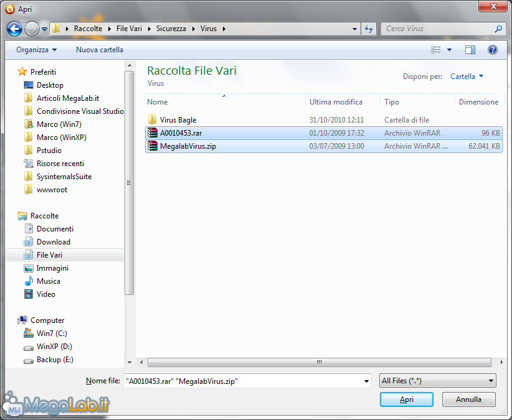This screenshot has width=512, height=420.
Task: Open the view options dropdown arrow
Action: pyautogui.click(x=449, y=50)
